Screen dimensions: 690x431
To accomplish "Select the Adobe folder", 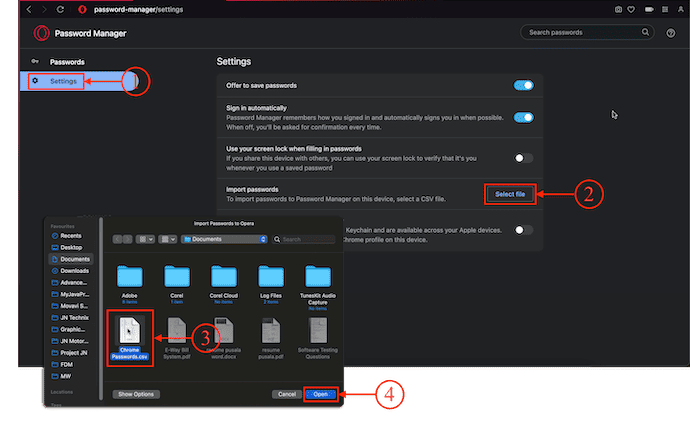I will [129, 284].
